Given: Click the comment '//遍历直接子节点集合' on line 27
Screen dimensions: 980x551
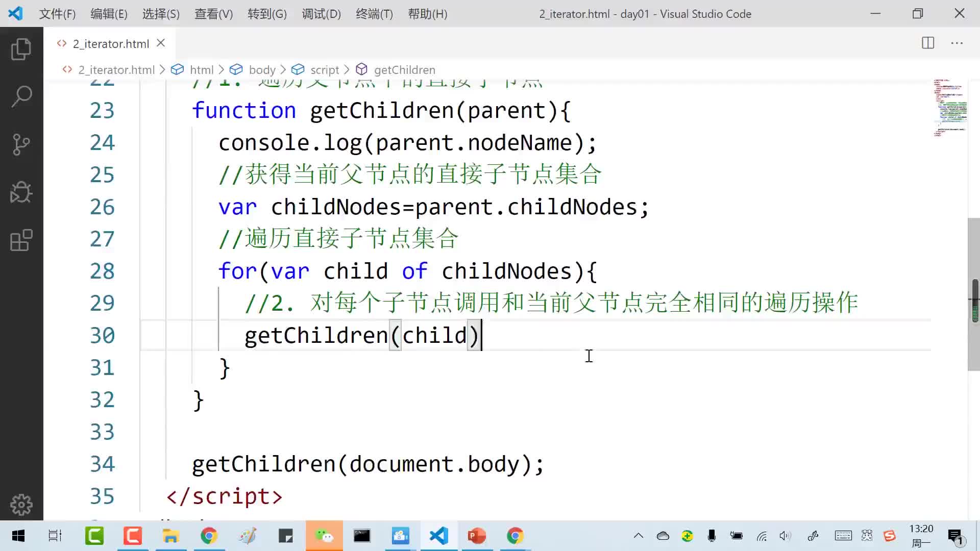Looking at the screenshot, I should click(338, 239).
